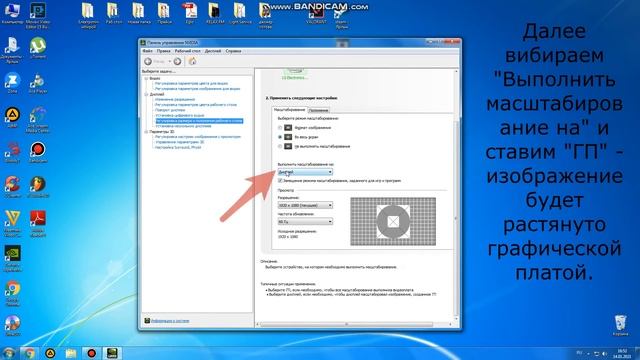
Task: Click the clock in system tray
Action: click(x=622, y=353)
